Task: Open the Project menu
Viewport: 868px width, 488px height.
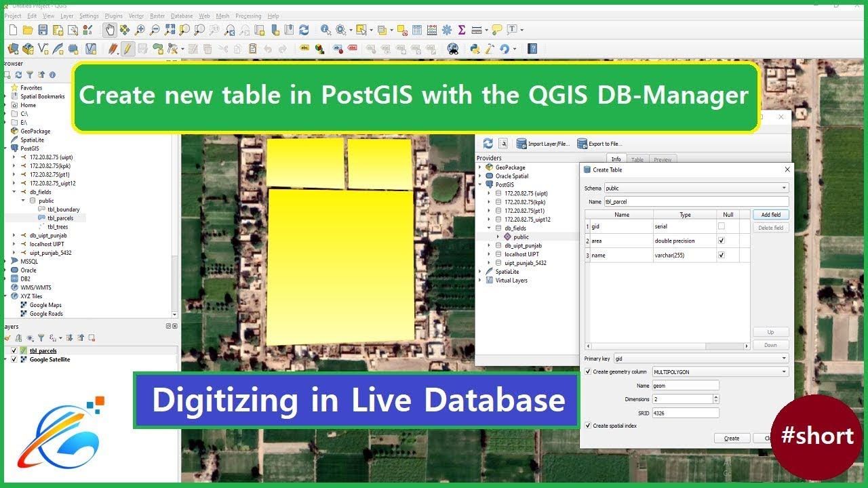Action: click(x=12, y=16)
